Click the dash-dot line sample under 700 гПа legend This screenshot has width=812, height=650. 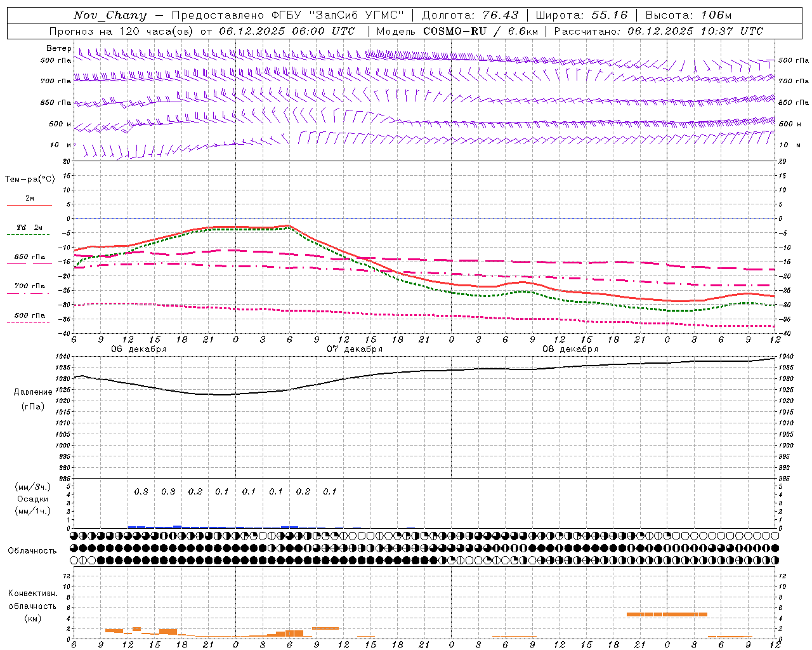(x=28, y=293)
